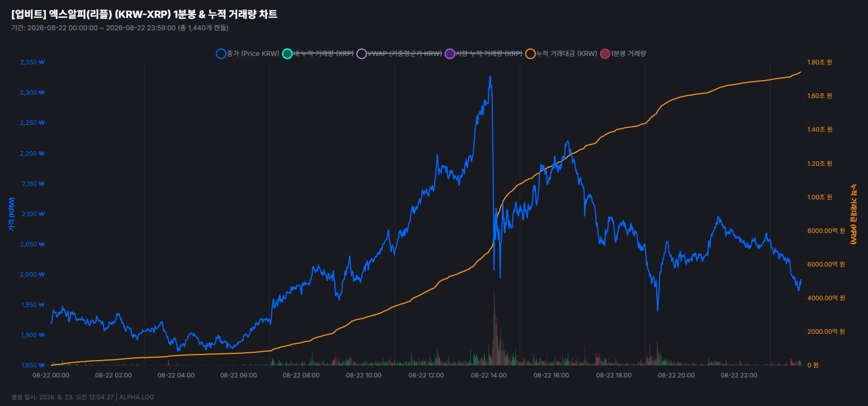868x406 pixels.
Task: Click the 2,150 ₩ price axis label
Action: point(32,184)
